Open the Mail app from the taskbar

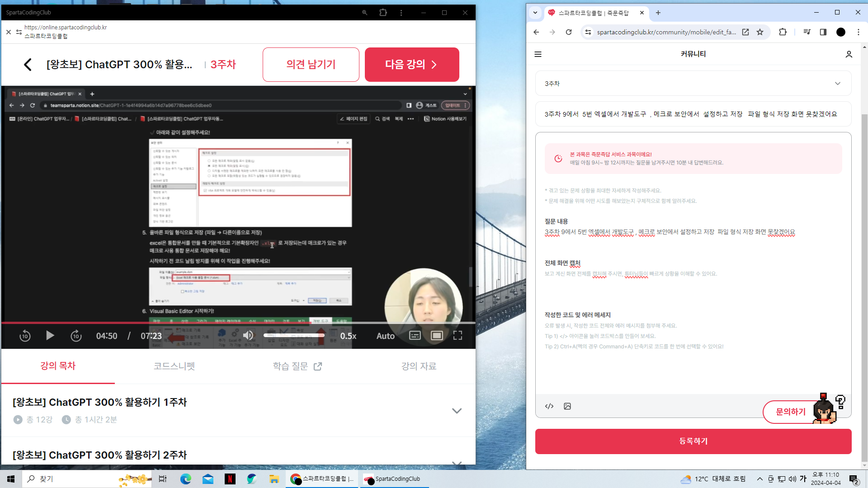pos(208,479)
